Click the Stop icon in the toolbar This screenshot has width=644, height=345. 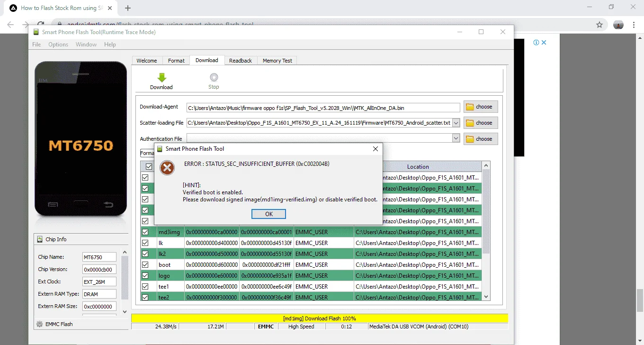click(214, 77)
